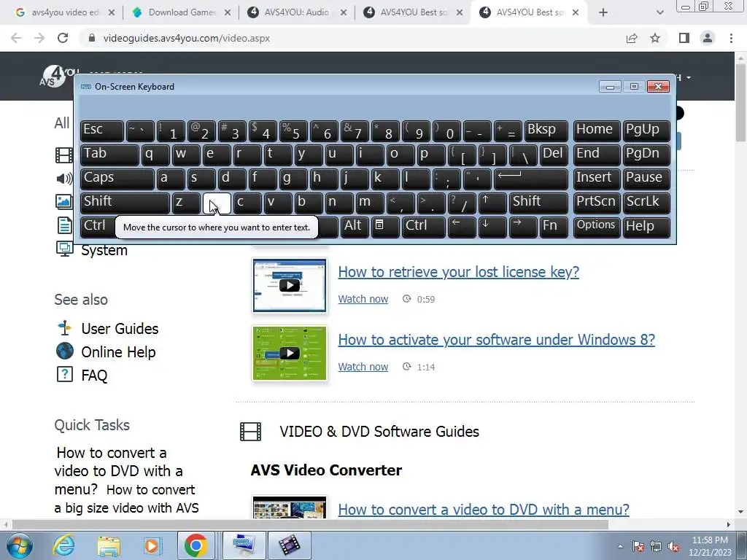This screenshot has width=747, height=560.
Task: Toggle Caps key on On-Screen Keyboard
Action: (117, 179)
